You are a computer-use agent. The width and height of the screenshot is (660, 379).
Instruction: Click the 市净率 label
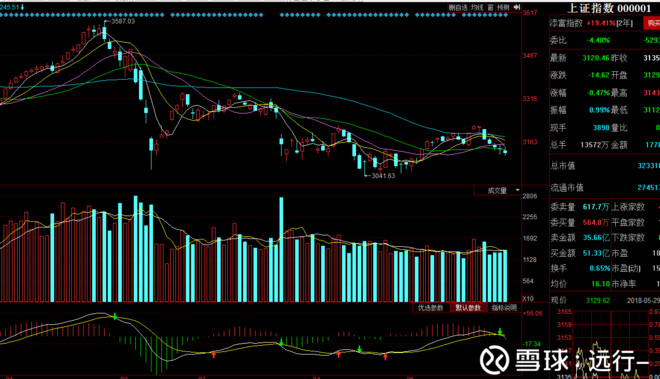point(624,284)
